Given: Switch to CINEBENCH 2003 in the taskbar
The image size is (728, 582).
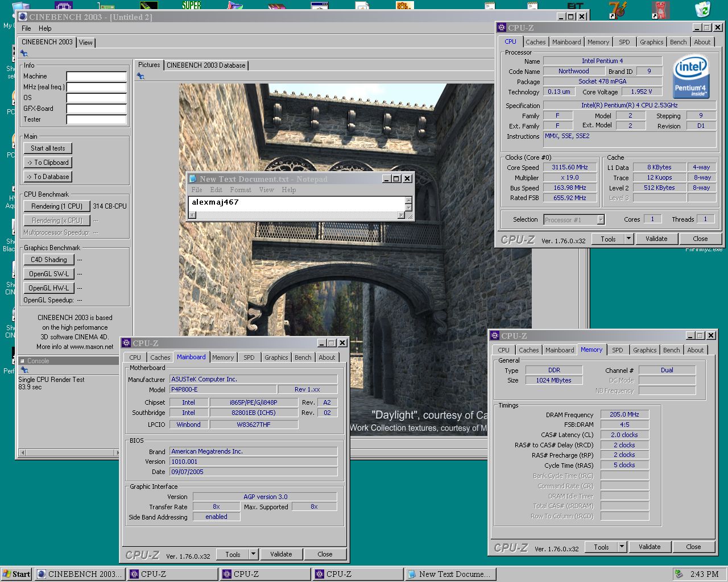Looking at the screenshot, I should point(80,574).
